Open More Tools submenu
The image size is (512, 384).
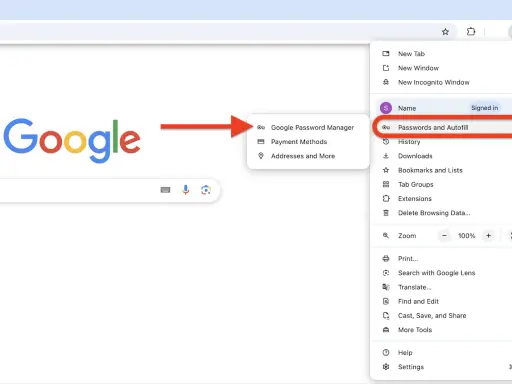tap(441, 330)
